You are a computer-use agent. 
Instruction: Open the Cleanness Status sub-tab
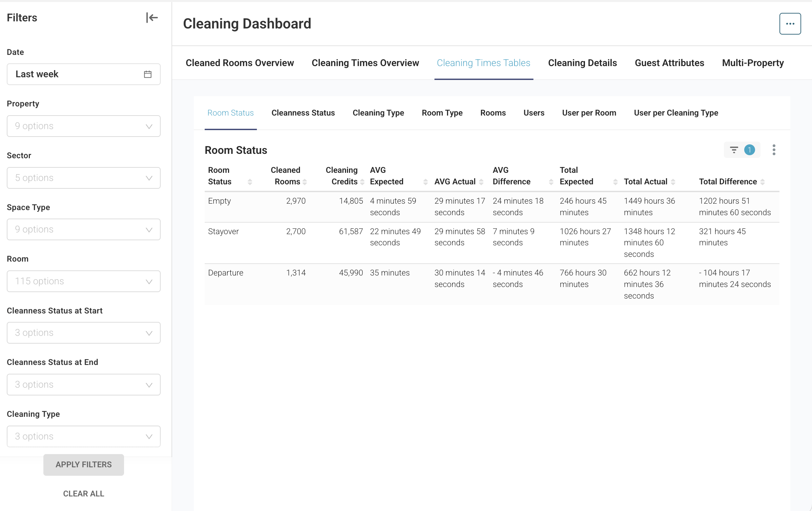(x=303, y=113)
